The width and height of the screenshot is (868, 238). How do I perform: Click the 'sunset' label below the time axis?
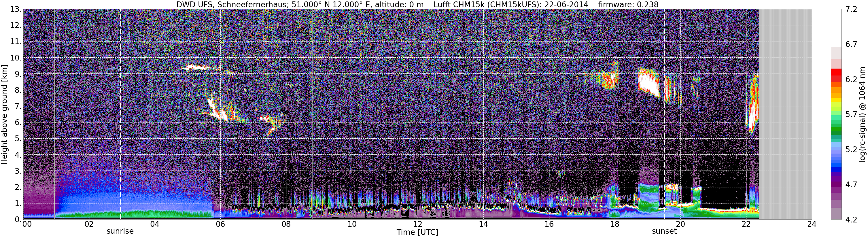click(664, 231)
